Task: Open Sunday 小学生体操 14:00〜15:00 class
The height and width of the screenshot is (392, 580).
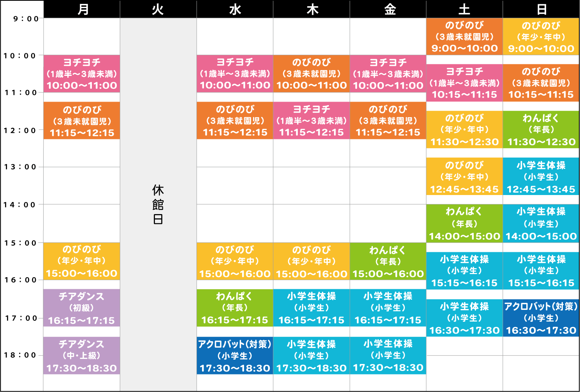Action: (x=541, y=223)
